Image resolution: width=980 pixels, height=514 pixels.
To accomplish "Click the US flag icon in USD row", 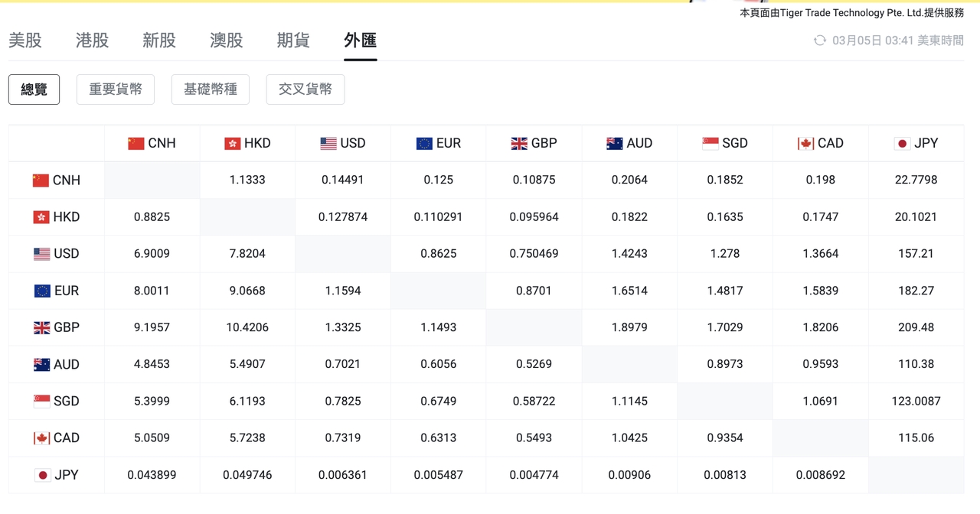I will [42, 254].
